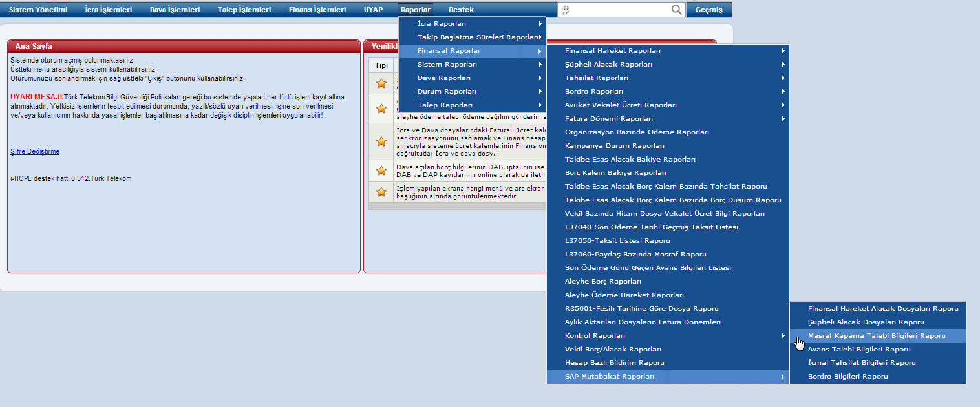Expand Durum Raporları submenu
Image resolution: width=980 pixels, height=407 pixels.
point(473,92)
